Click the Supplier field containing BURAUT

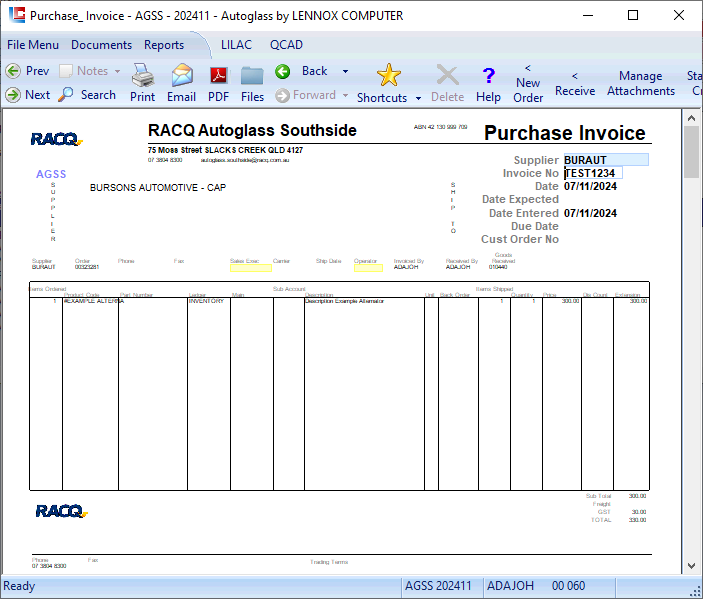[x=606, y=160]
